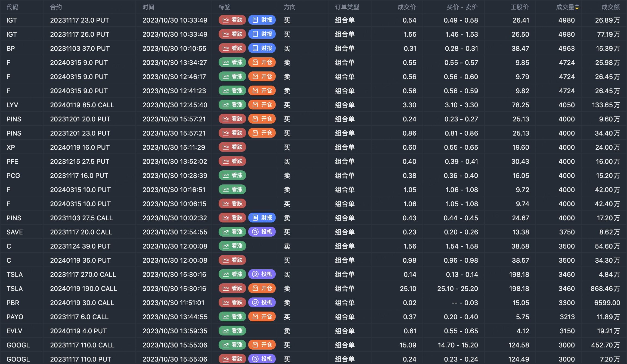Click the 投机 tag on PBR 30.0 CALL row
Image resolution: width=627 pixels, height=364 pixels.
(262, 302)
